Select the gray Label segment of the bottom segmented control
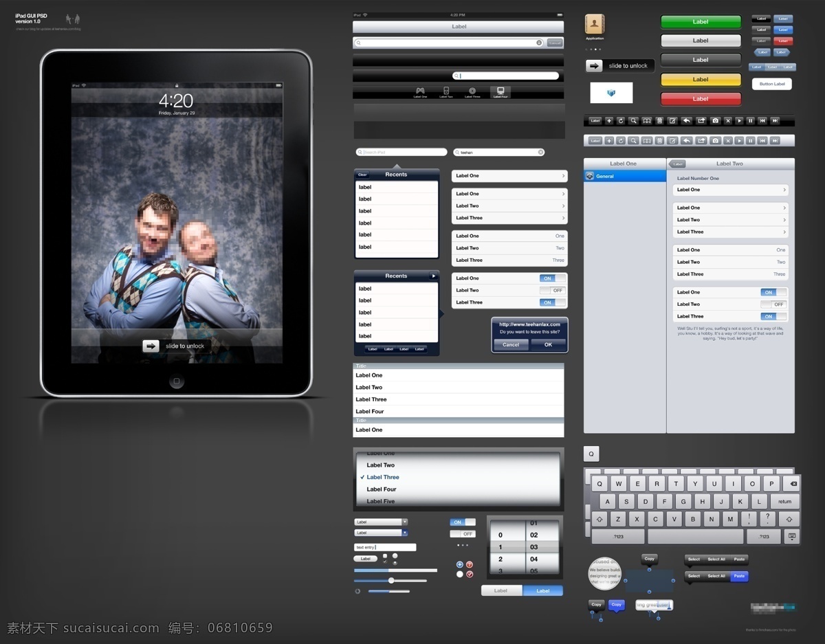Screen dimensions: 825x644 click(501, 590)
